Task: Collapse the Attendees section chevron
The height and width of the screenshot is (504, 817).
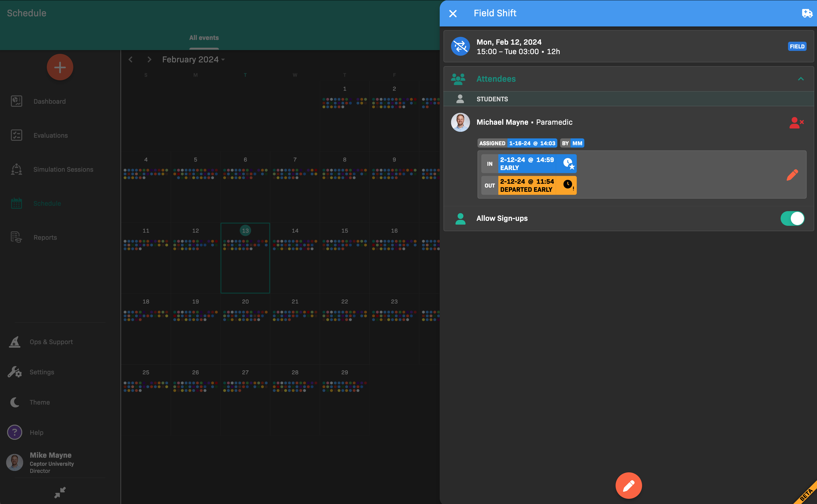Action: click(800, 79)
